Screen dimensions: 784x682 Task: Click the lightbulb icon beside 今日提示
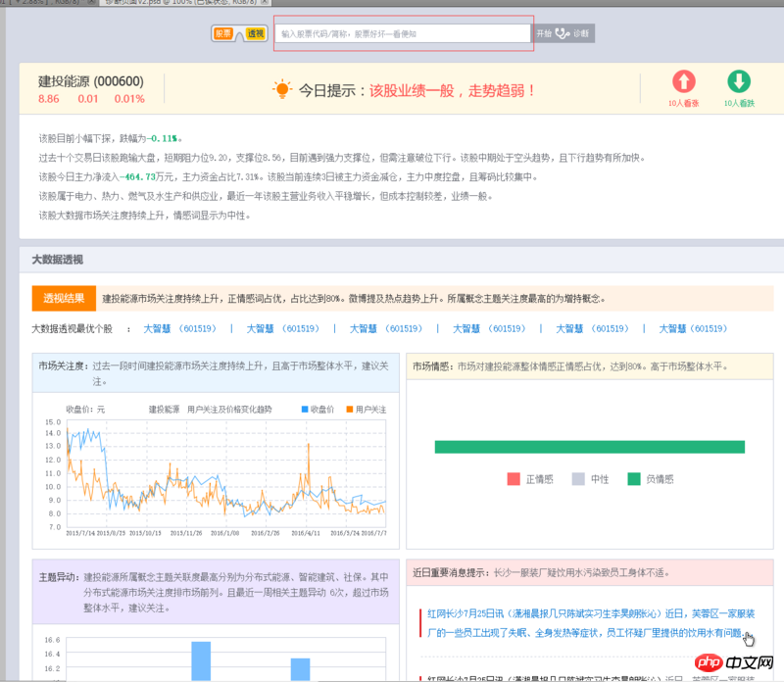(282, 89)
